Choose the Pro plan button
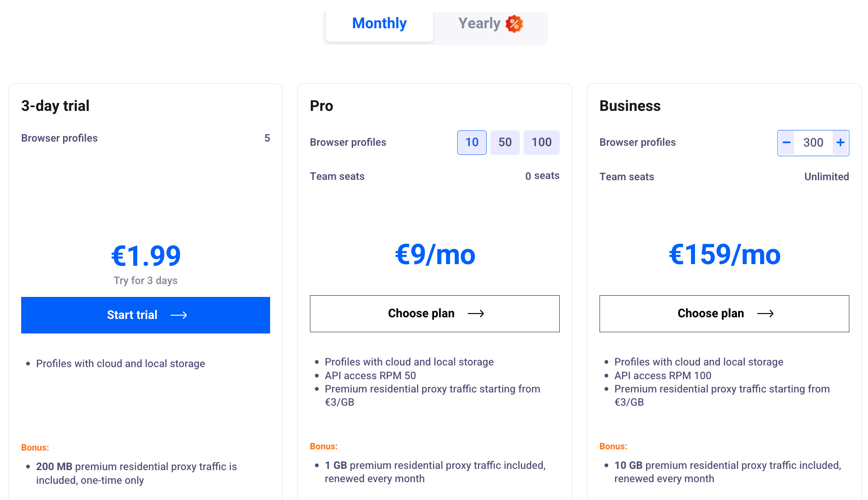Viewport: 868px width, 500px height. click(x=434, y=314)
